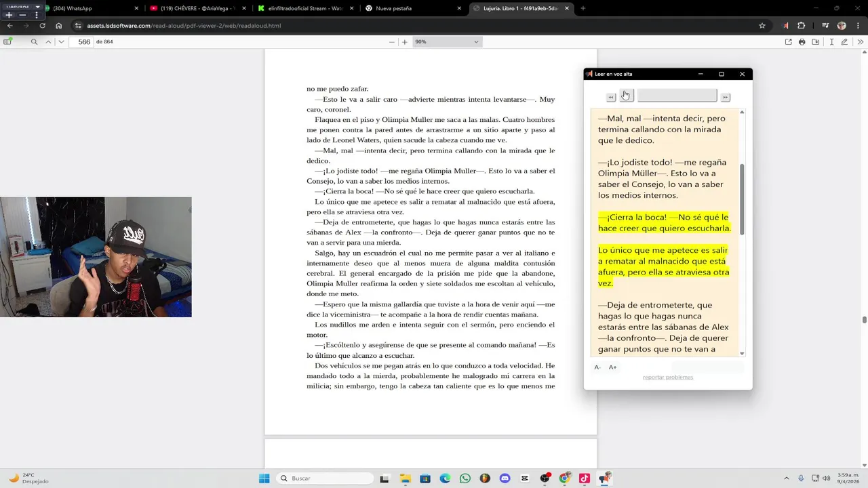The image size is (868, 488).
Task: Open file icon in PDF toolbar
Action: click(788, 42)
